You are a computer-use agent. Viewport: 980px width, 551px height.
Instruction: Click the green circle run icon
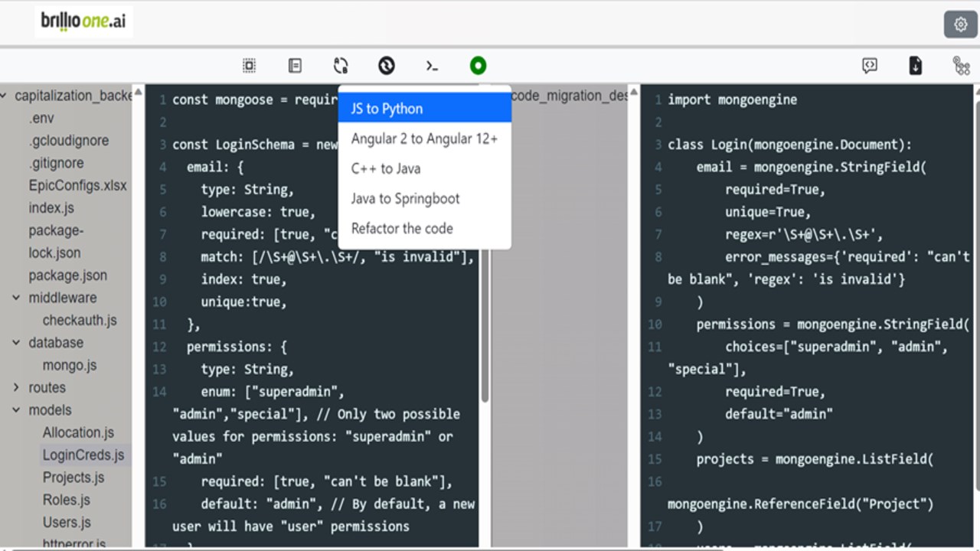[x=478, y=66]
